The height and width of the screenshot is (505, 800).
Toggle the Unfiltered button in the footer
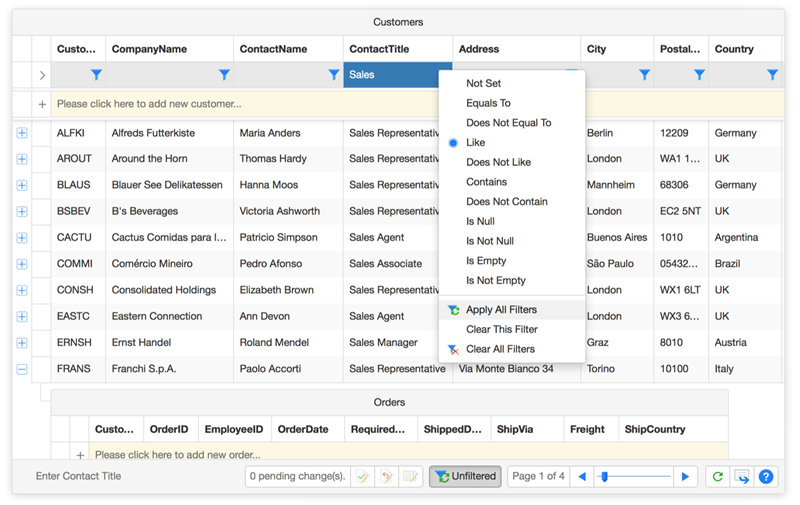click(x=465, y=477)
